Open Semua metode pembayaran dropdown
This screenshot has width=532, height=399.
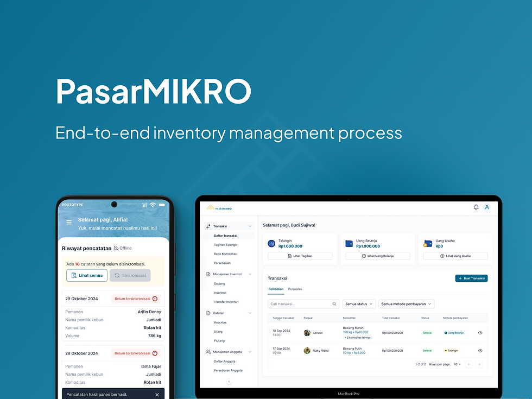click(x=407, y=304)
